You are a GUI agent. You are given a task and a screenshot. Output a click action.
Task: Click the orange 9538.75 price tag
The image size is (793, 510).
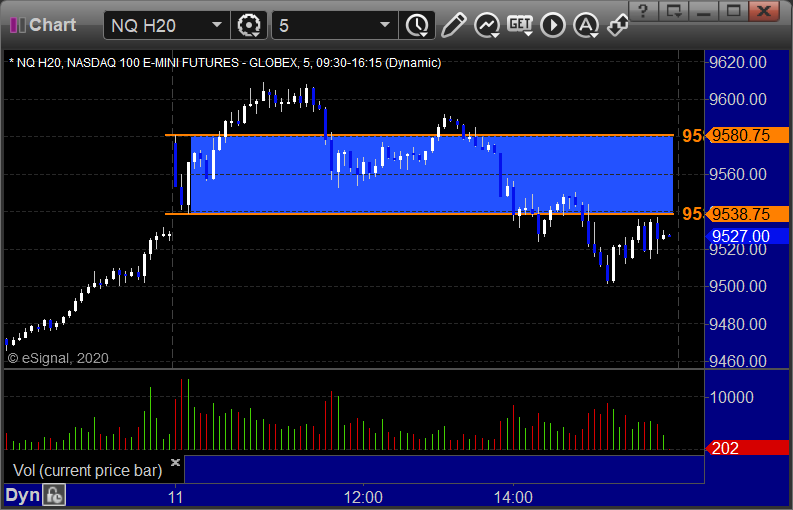click(x=746, y=214)
